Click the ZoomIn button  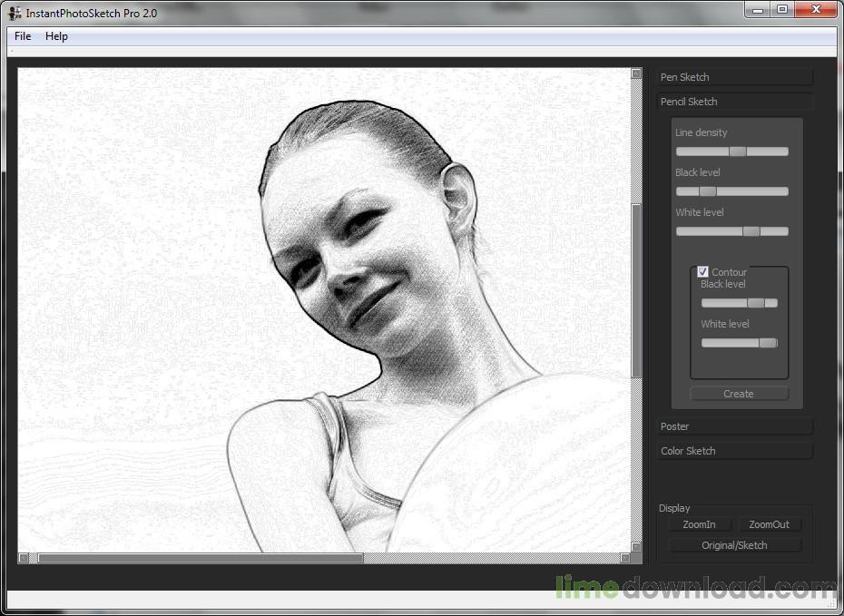[699, 524]
